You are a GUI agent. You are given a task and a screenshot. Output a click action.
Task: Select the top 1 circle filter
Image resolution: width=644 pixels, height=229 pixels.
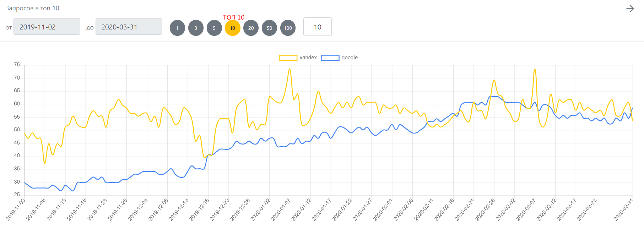(x=177, y=28)
